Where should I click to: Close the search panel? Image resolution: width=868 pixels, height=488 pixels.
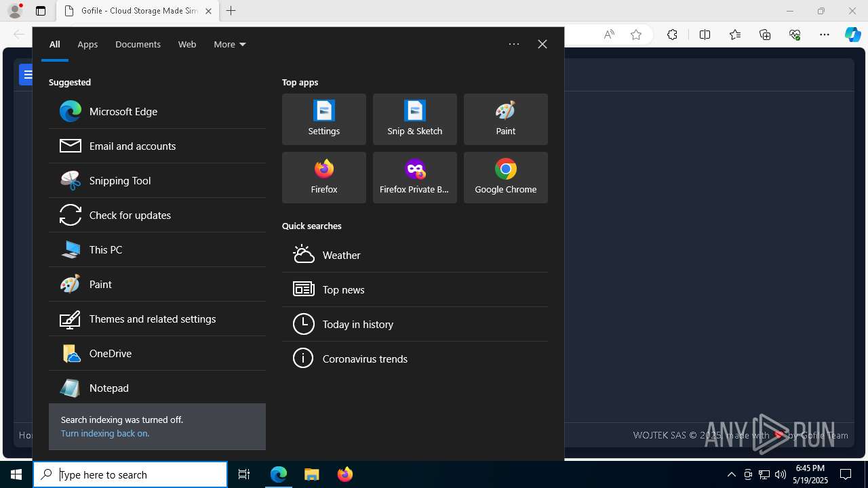(x=542, y=44)
